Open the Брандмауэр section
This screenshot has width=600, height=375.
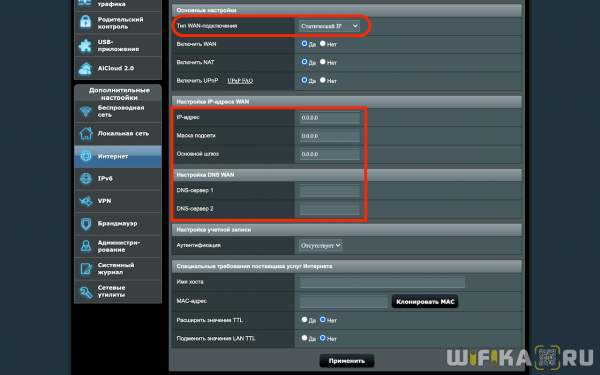pos(117,223)
